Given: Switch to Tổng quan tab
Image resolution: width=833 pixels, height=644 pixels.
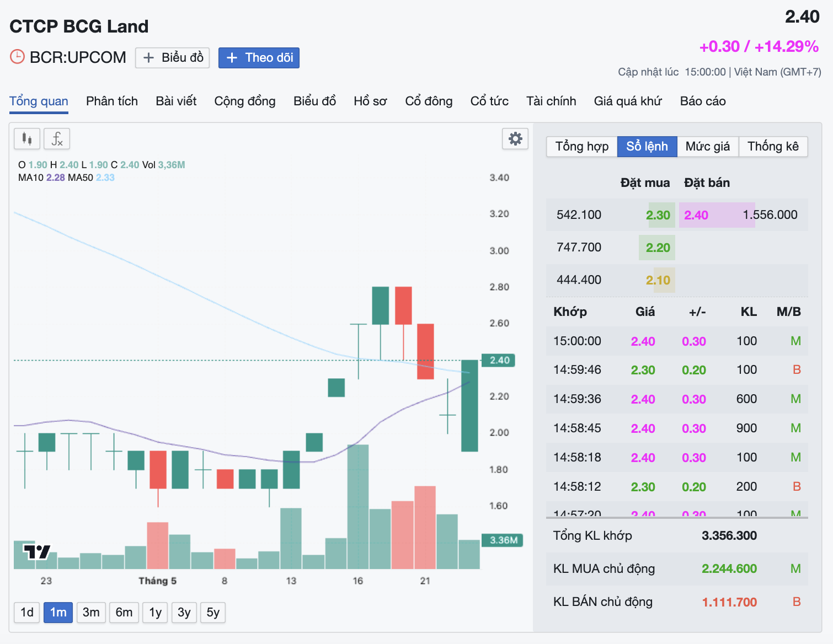Looking at the screenshot, I should click(x=39, y=101).
